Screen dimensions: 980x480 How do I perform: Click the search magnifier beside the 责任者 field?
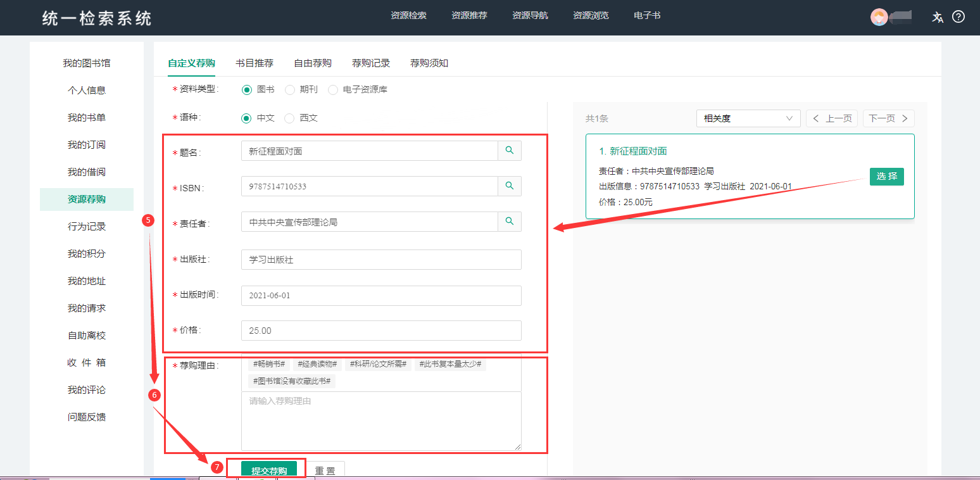pyautogui.click(x=510, y=222)
